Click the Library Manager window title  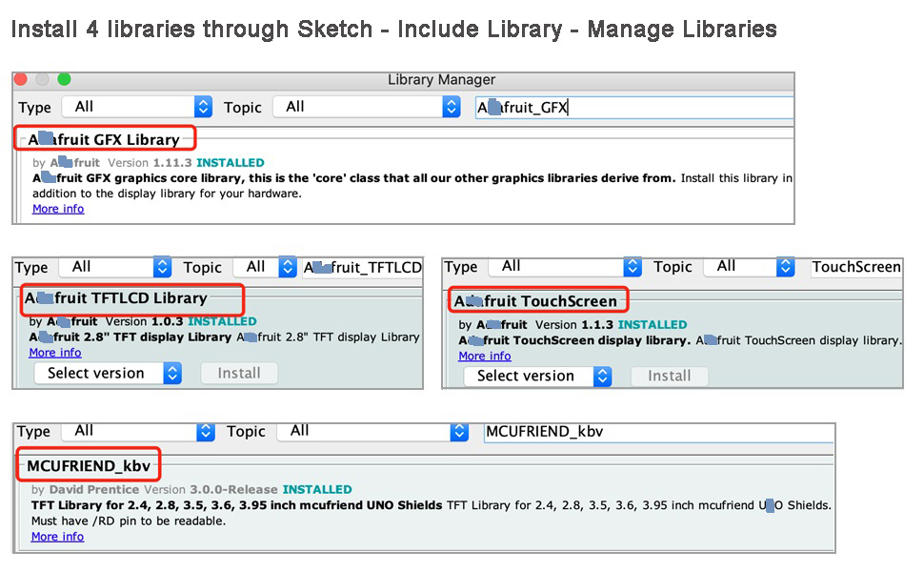point(441,80)
